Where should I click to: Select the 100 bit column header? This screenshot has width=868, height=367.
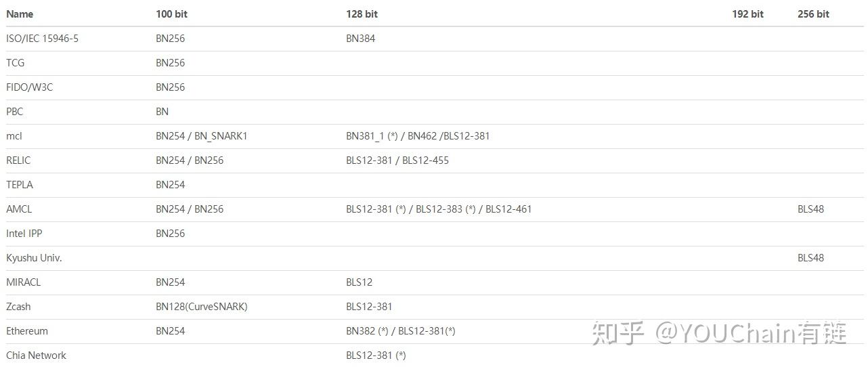pyautogui.click(x=171, y=14)
